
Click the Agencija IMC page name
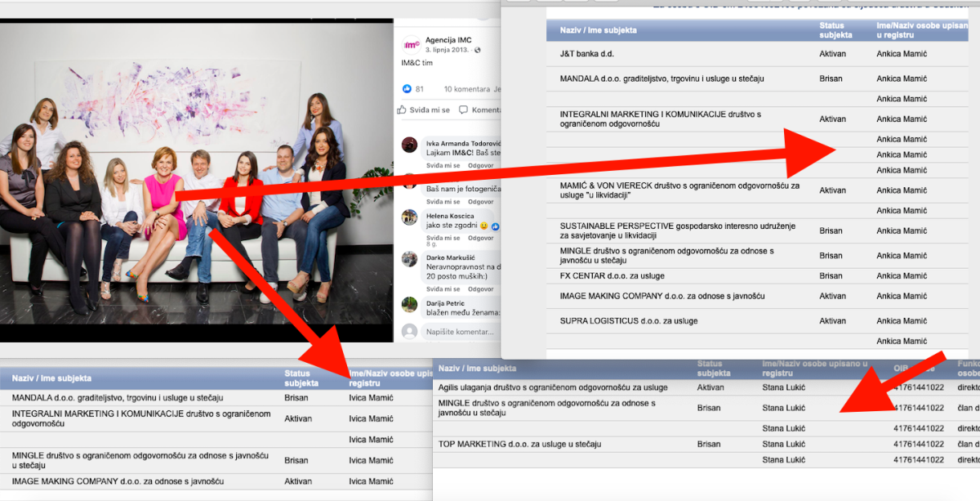pyautogui.click(x=448, y=40)
